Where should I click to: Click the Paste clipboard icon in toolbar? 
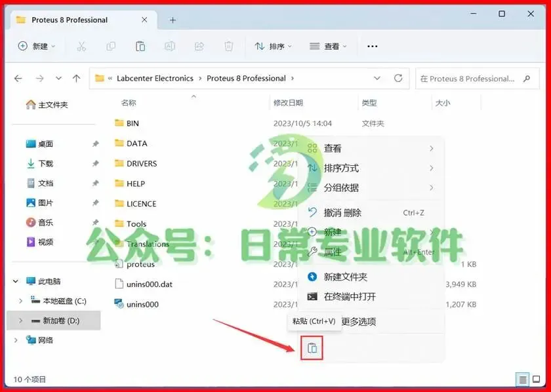pyautogui.click(x=140, y=46)
